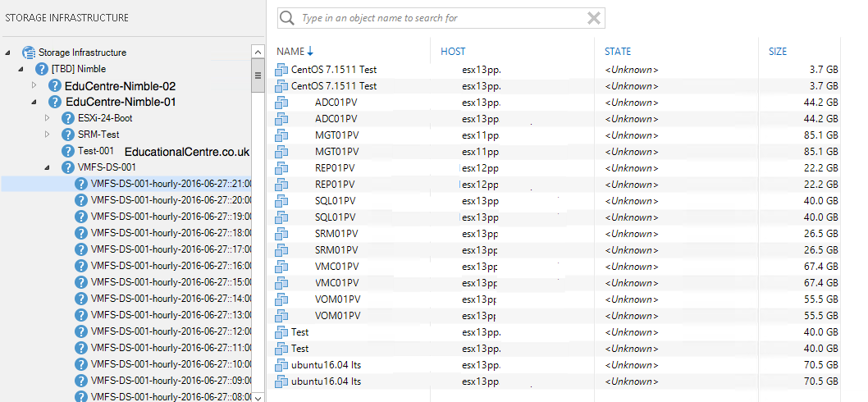Expand the SRM-Test volume node
The height and width of the screenshot is (402, 868).
[47, 135]
